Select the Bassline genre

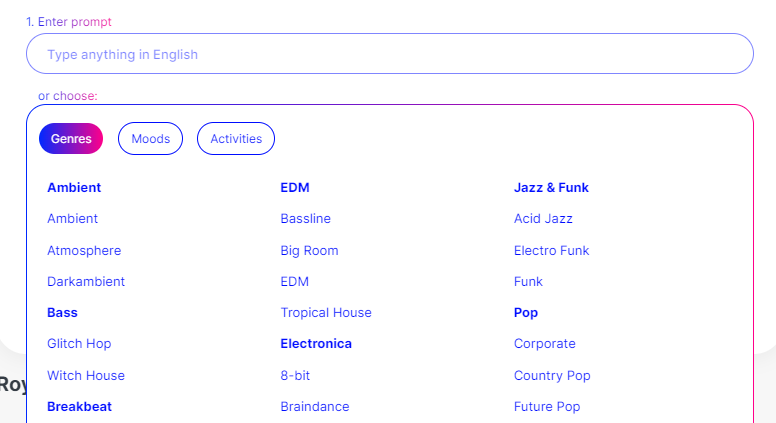coord(305,218)
